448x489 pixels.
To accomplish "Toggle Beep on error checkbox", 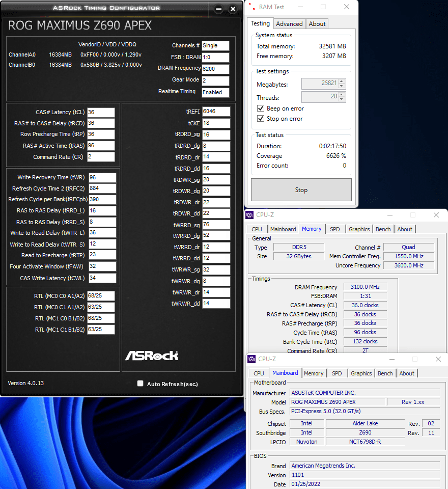I will tap(261, 108).
